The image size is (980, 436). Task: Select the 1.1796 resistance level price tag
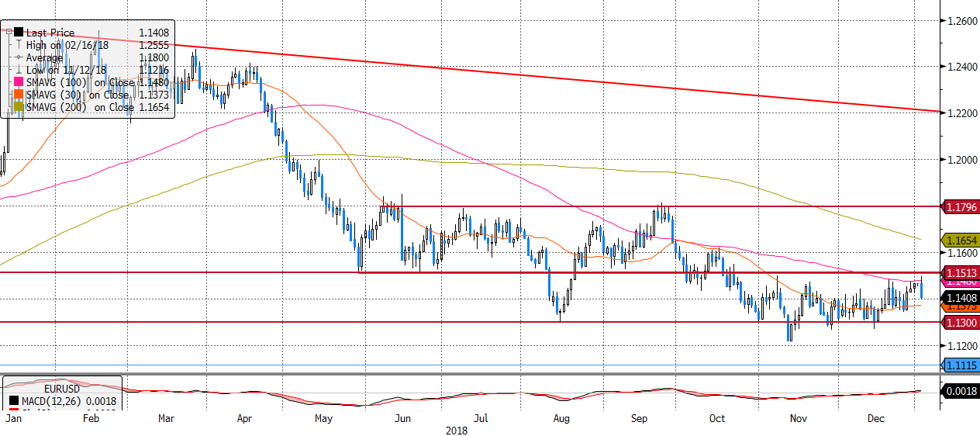[961, 207]
